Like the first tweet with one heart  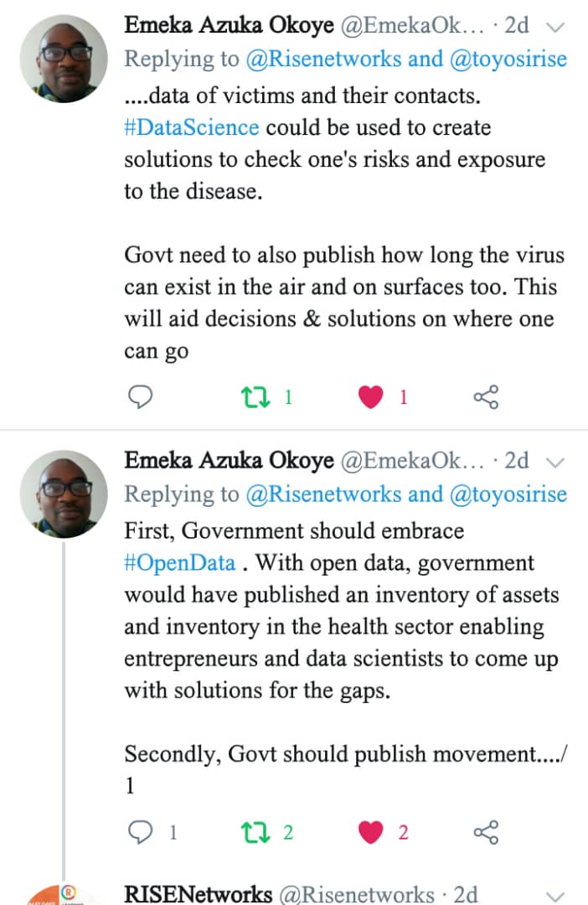point(370,396)
